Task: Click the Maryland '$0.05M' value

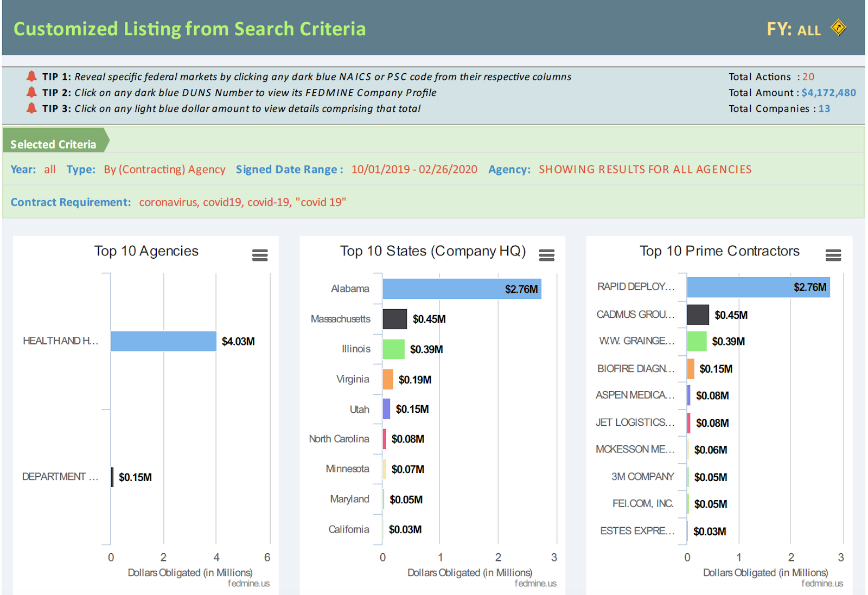Action: [406, 500]
